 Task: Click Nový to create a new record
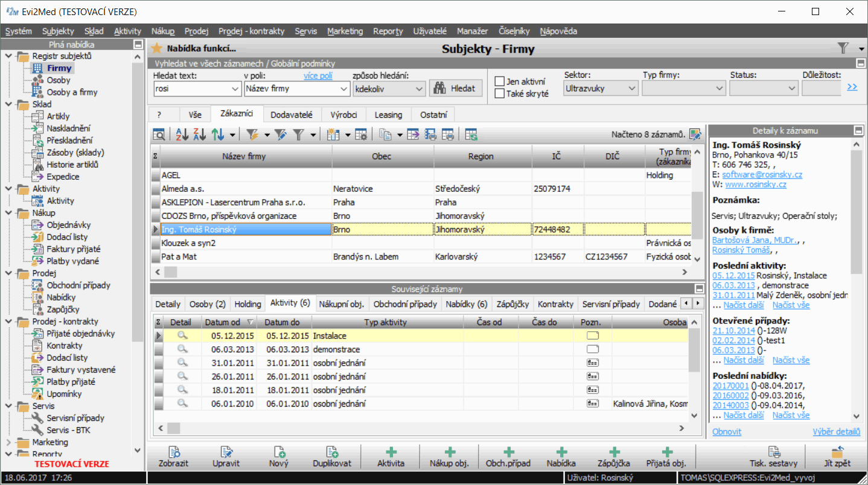279,457
